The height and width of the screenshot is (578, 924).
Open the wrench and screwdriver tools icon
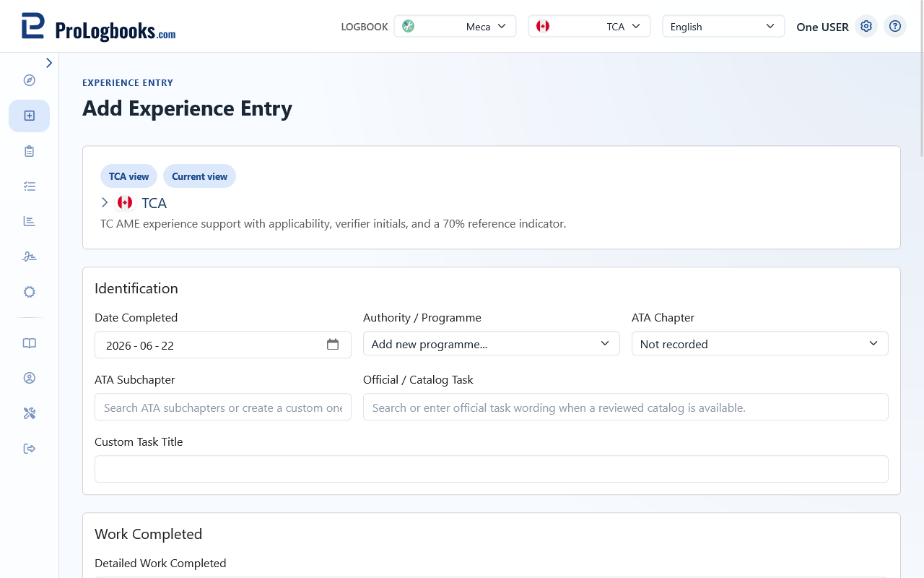pyautogui.click(x=30, y=413)
